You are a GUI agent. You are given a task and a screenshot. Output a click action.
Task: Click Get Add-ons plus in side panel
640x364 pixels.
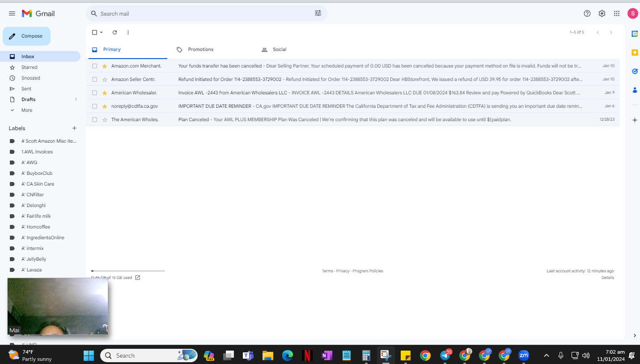635,120
